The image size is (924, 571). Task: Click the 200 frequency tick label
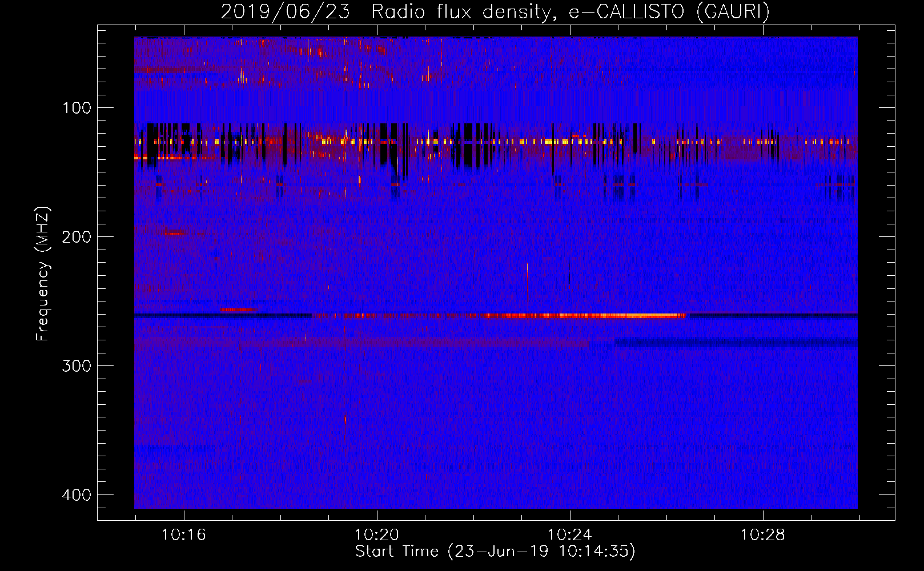coord(77,237)
